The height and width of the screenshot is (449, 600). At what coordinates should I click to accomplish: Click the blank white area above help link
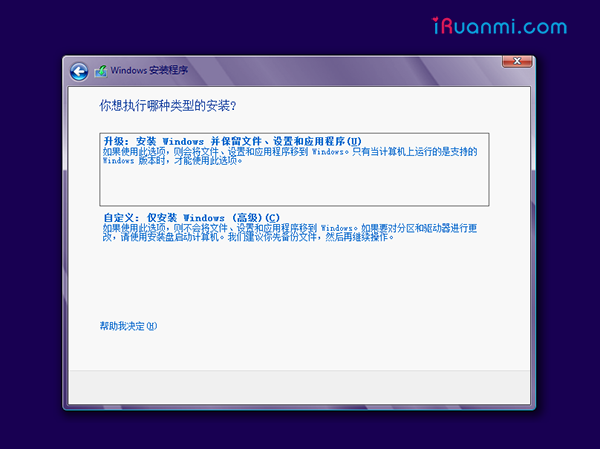(x=300, y=285)
